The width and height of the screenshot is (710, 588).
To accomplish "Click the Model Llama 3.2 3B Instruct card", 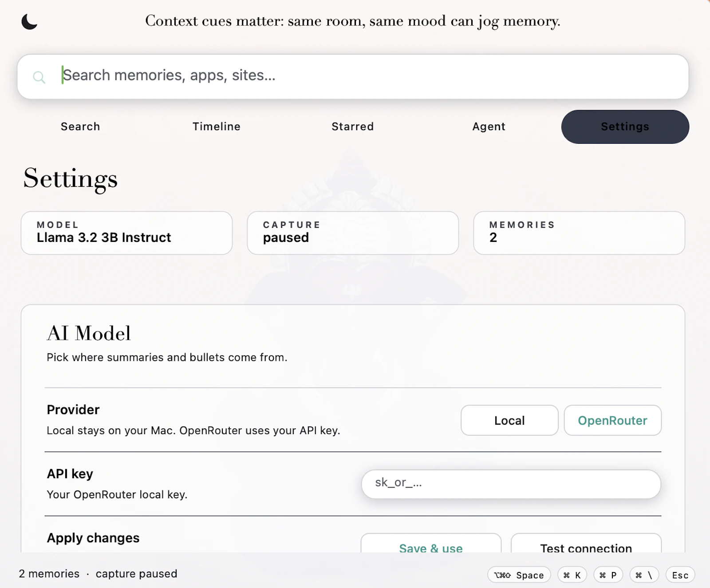I will point(126,233).
